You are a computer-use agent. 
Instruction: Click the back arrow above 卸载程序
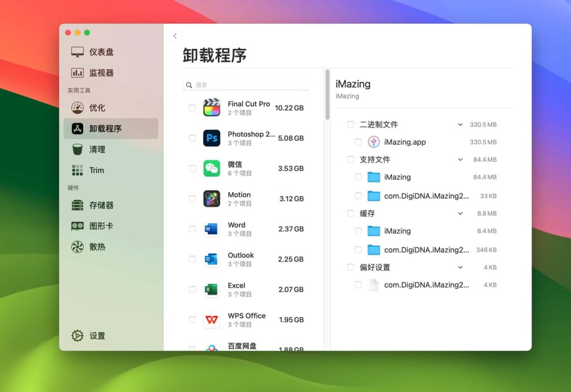click(175, 35)
